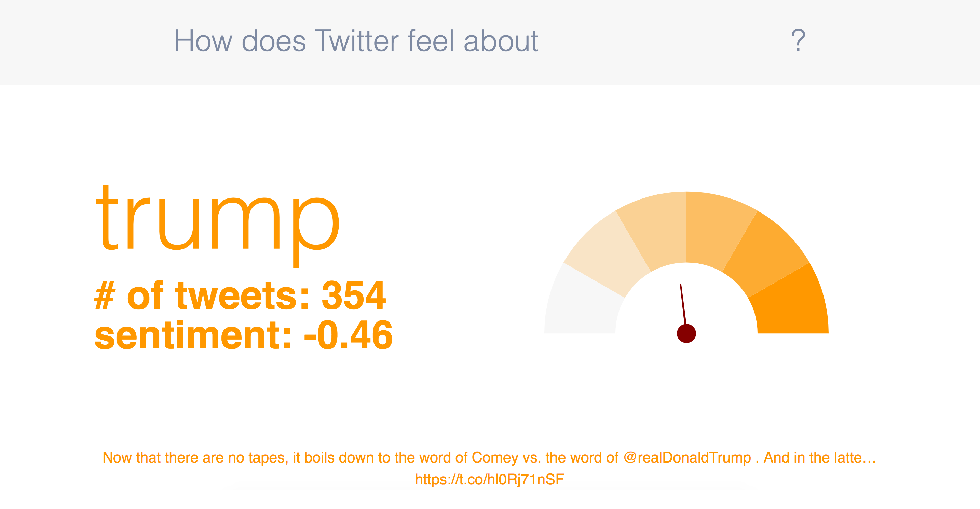Viewport: 980px width, 509px height.
Task: Click the search term input field
Action: [664, 42]
